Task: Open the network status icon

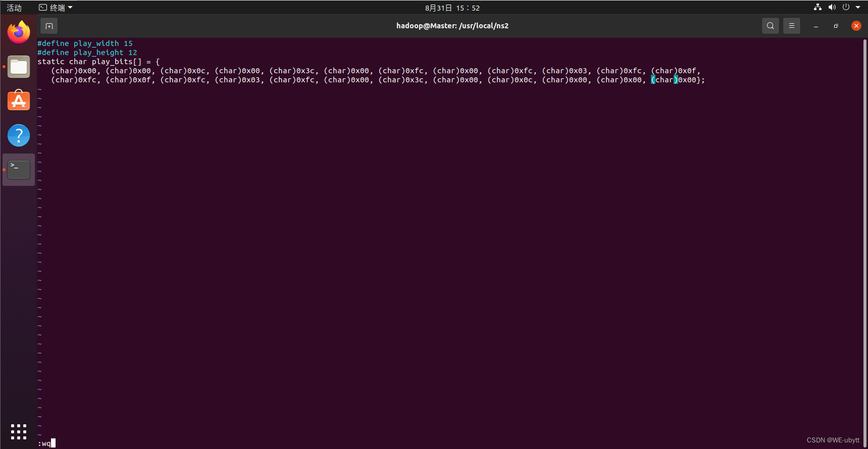Action: 818,8
